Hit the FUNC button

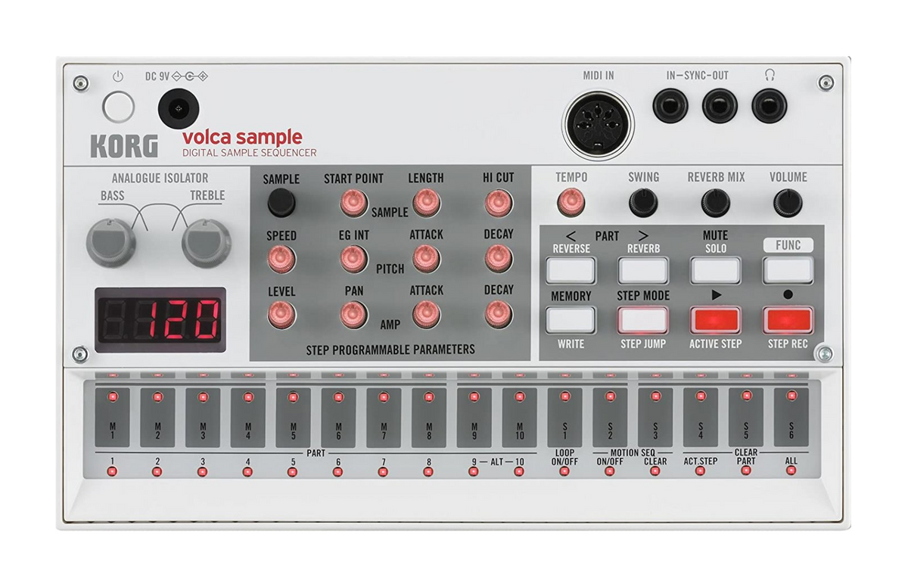(x=788, y=270)
